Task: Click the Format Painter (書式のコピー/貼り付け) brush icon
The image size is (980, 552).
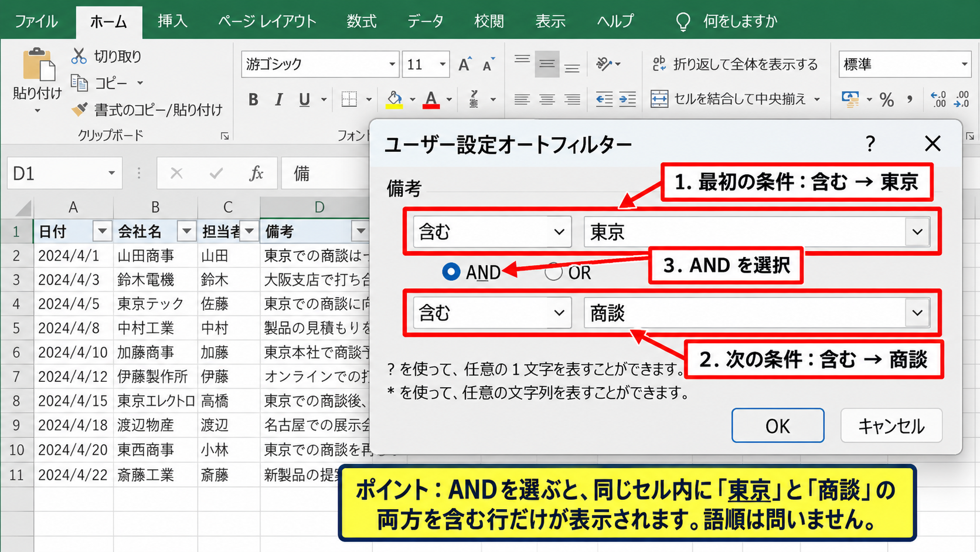Action: coord(79,109)
